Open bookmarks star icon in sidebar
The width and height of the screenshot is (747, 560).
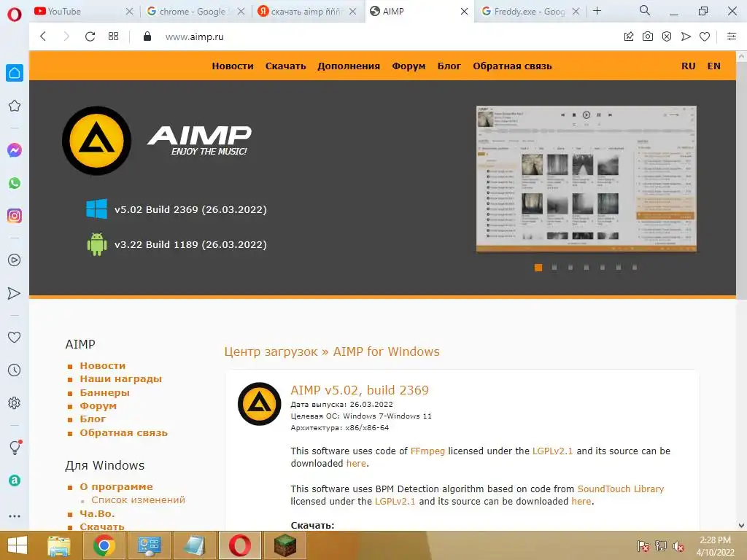click(x=15, y=106)
